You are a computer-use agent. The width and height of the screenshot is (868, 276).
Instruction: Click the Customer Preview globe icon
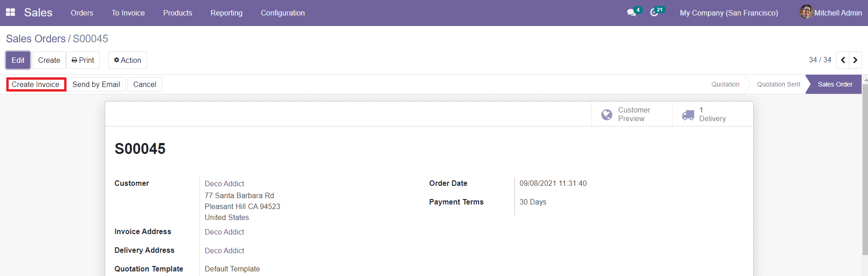pyautogui.click(x=607, y=114)
